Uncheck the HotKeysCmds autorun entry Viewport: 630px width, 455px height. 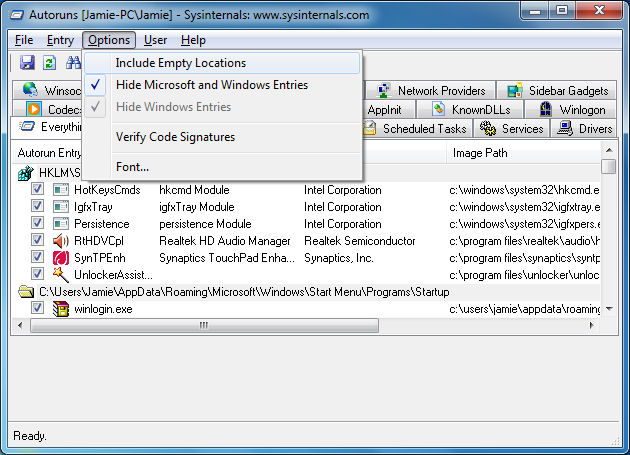(37, 189)
